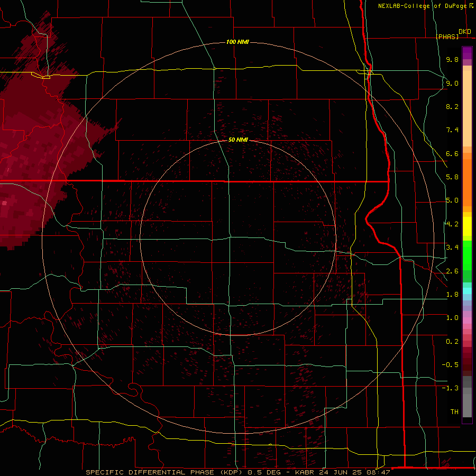Click the dark orange segment of color bar
This screenshot has width=476, height=476.
click(x=467, y=182)
